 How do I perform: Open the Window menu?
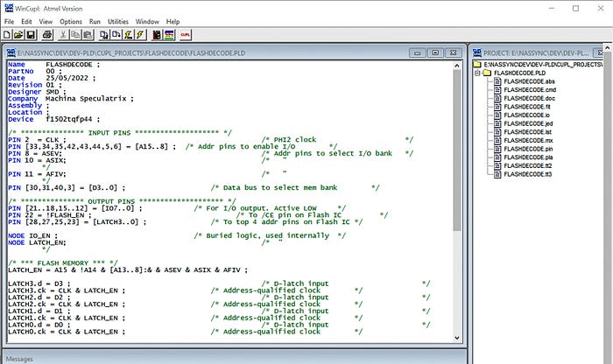point(147,22)
